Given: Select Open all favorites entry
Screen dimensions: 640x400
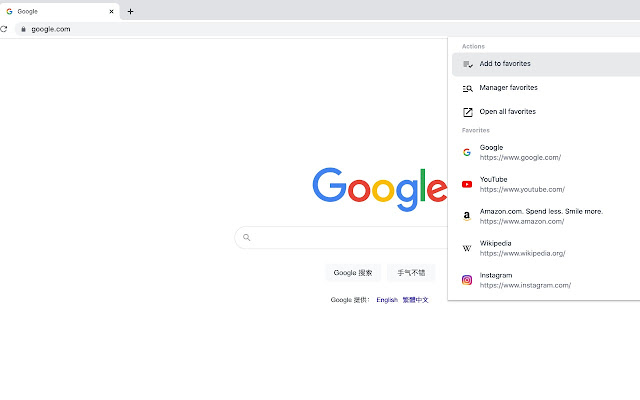Looking at the screenshot, I should 546,112.
